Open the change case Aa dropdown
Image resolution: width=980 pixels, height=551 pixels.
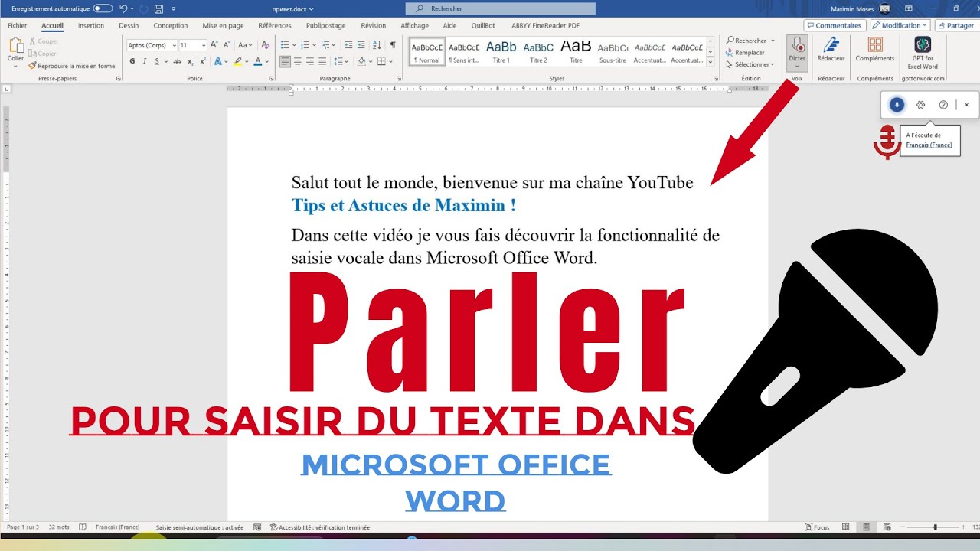[245, 45]
